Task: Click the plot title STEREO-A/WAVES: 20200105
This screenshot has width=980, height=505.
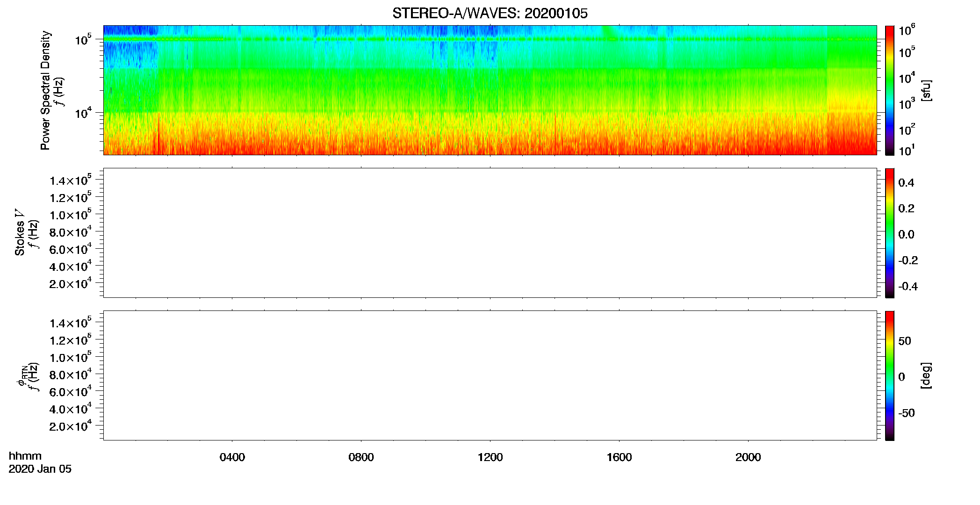Action: click(490, 13)
